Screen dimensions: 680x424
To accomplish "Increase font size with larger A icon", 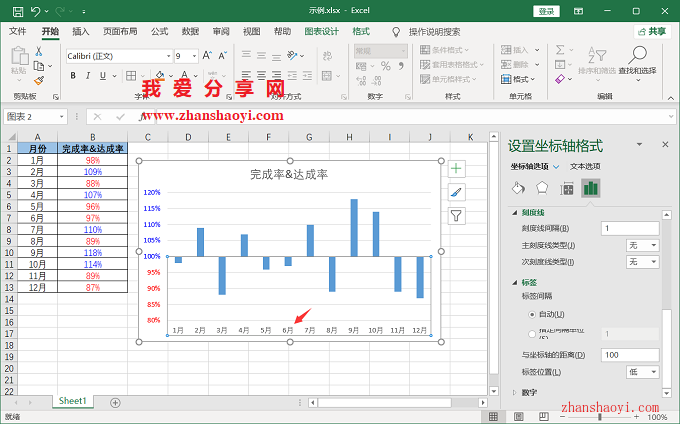I will coord(207,55).
